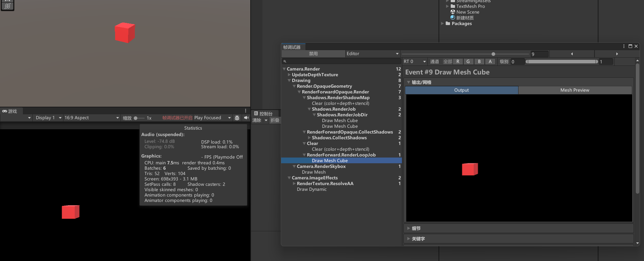
Task: Toggle the R color channel
Action: point(458,62)
